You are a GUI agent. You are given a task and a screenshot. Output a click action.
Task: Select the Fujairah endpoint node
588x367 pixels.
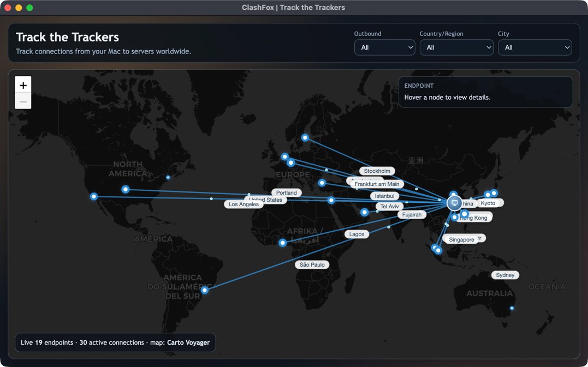[364, 212]
